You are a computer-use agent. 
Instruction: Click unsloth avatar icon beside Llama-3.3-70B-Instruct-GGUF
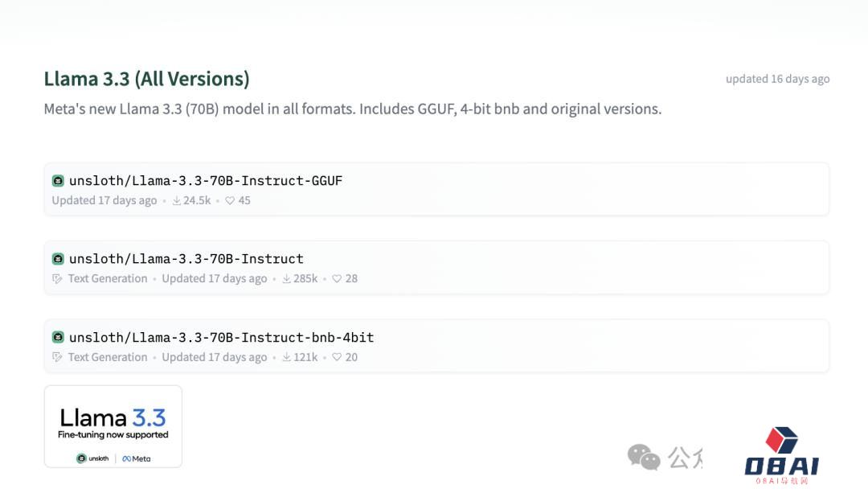coord(58,181)
